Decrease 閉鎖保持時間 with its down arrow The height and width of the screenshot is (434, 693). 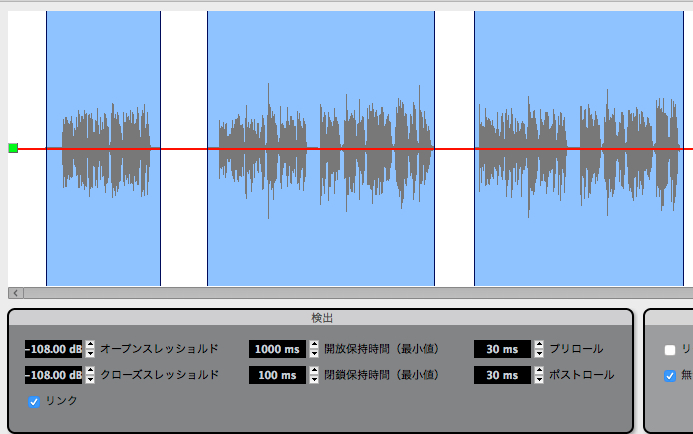tap(314, 380)
